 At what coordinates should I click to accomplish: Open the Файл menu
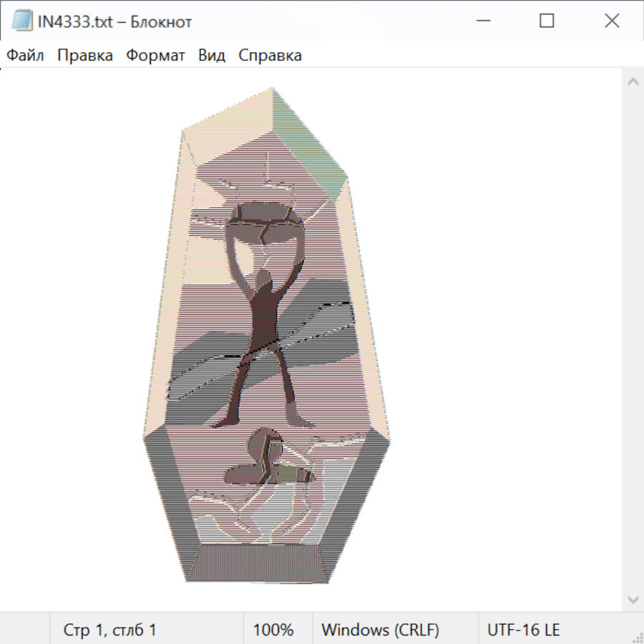[x=25, y=56]
